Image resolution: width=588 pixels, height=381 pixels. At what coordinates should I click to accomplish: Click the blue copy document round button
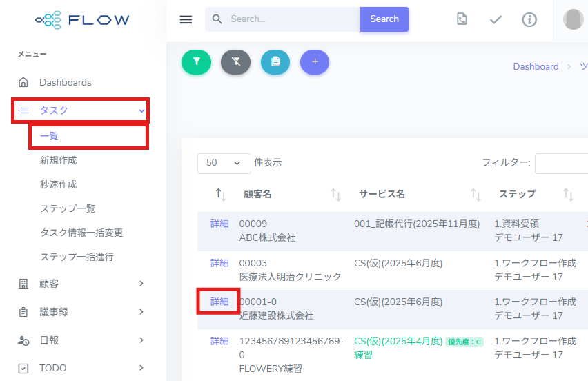pyautogui.click(x=275, y=62)
